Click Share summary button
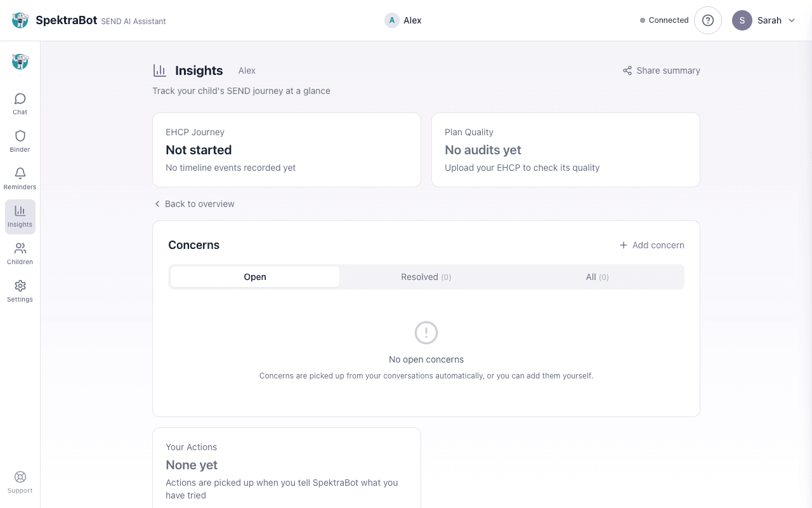Image resolution: width=812 pixels, height=508 pixels. click(x=662, y=70)
